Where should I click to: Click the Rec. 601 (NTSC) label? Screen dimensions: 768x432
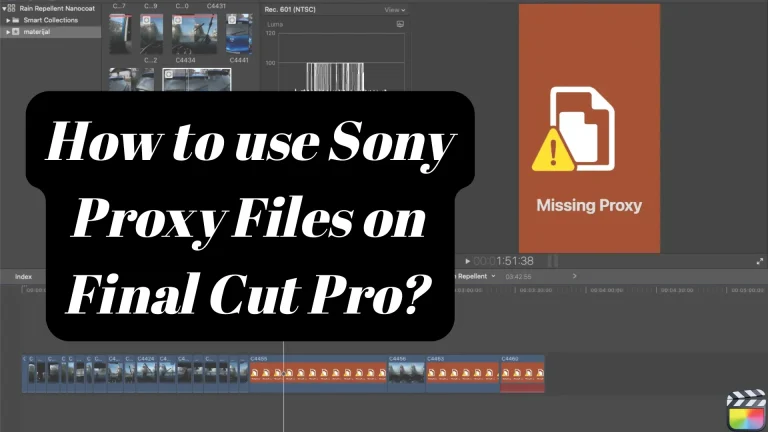click(x=290, y=9)
